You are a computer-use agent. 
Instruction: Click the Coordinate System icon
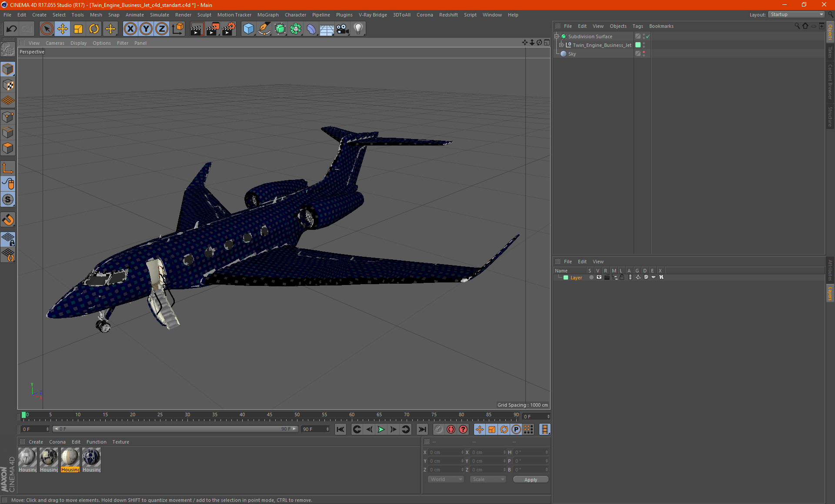[177, 29]
